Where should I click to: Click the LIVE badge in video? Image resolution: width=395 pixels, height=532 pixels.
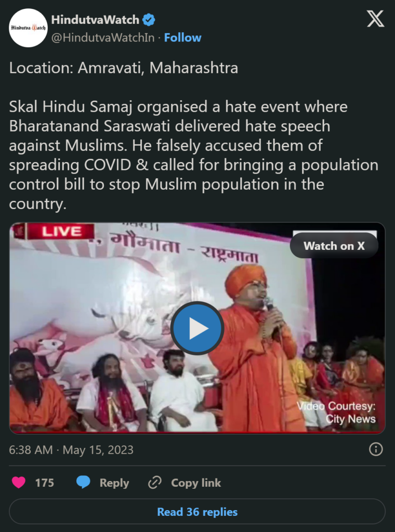[61, 231]
